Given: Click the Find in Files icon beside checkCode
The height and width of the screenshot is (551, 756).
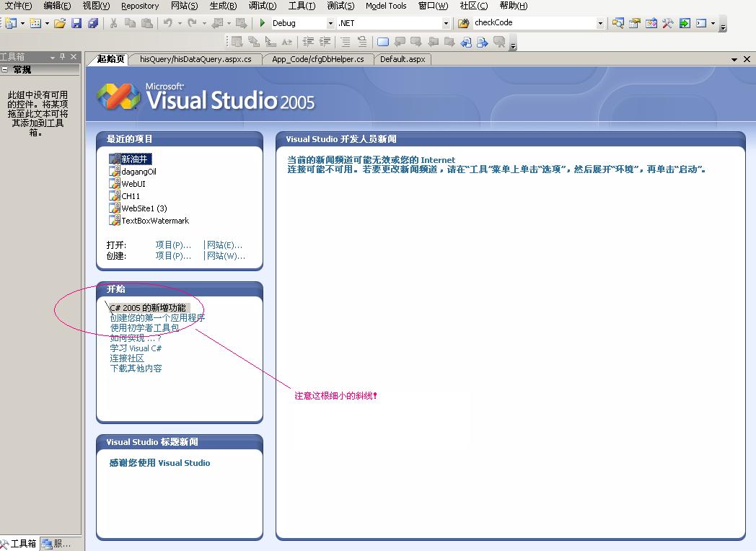Looking at the screenshot, I should click(463, 23).
